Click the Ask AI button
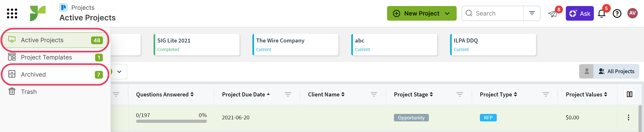Screen dimensions: 644x132 coord(580,13)
